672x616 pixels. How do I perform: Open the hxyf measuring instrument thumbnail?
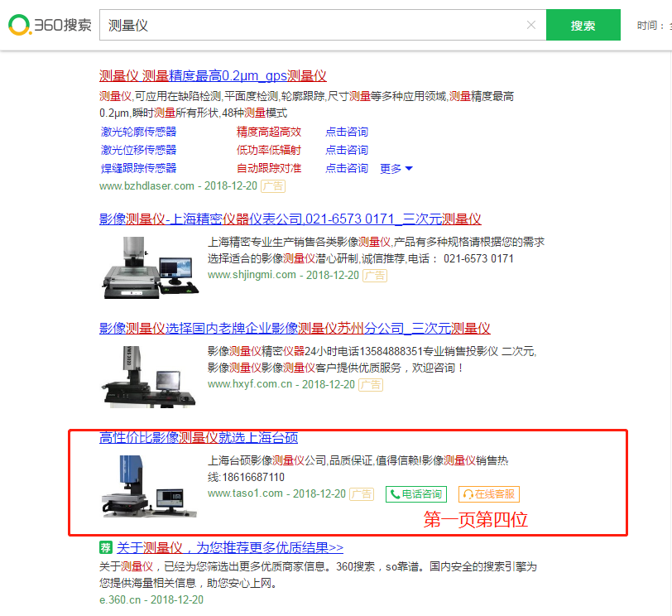[148, 377]
